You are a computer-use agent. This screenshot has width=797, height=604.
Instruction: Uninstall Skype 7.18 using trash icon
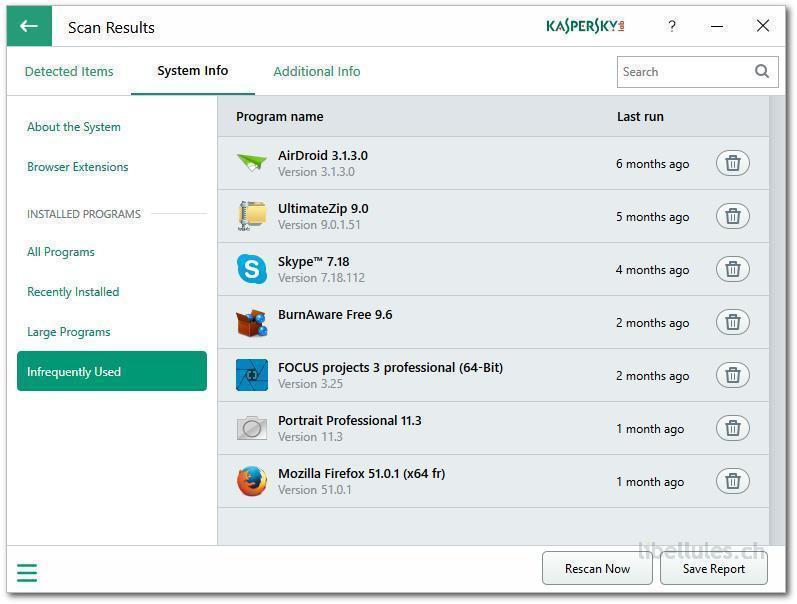click(732, 269)
